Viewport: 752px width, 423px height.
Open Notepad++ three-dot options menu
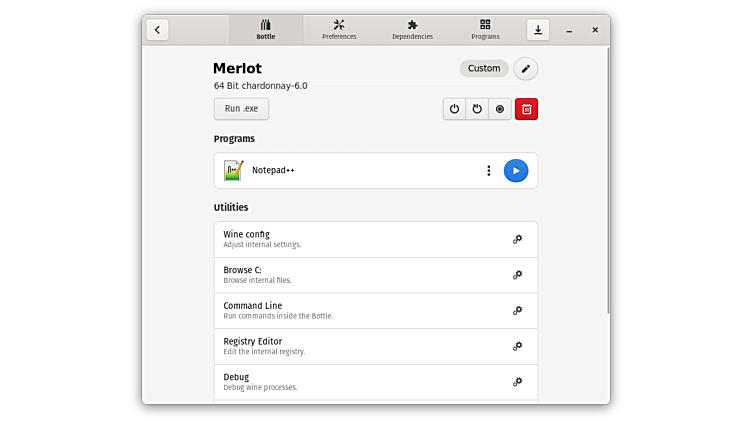(x=488, y=171)
